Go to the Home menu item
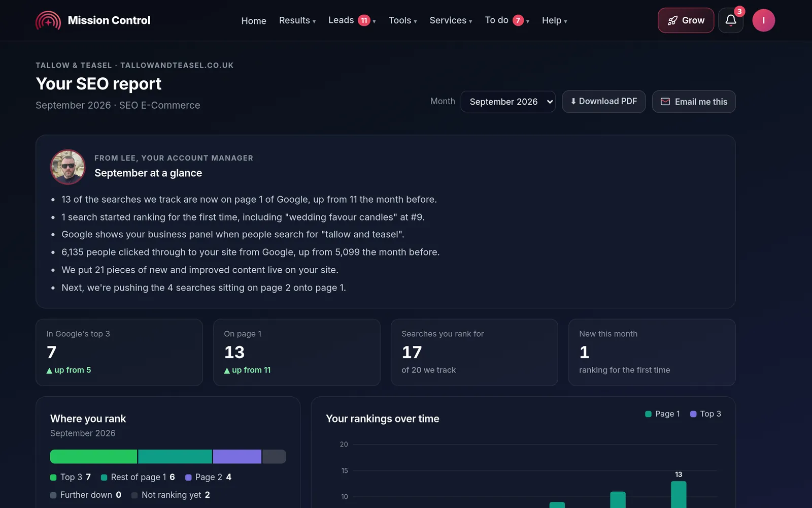 (x=254, y=20)
